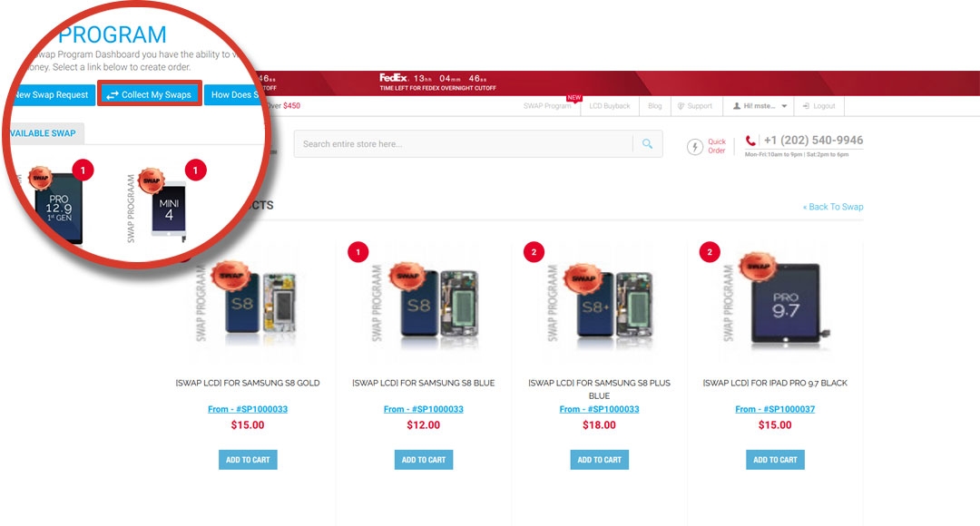Open Samsung S8 Plus Blue product image

point(599,304)
